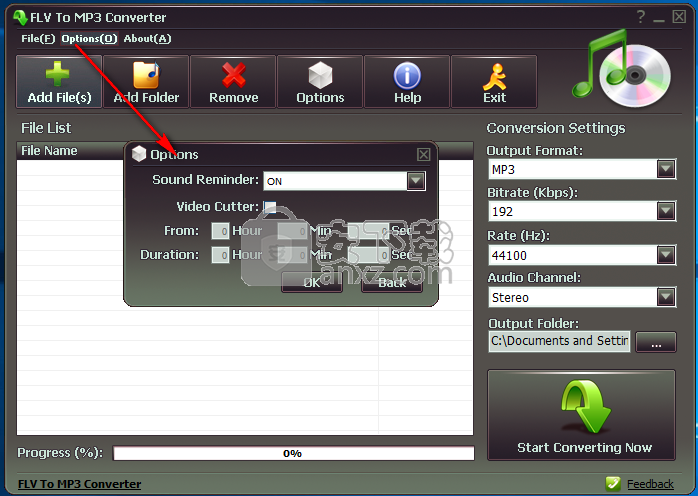698x496 pixels.
Task: Expand the Sound Reminder dropdown
Action: click(x=416, y=181)
